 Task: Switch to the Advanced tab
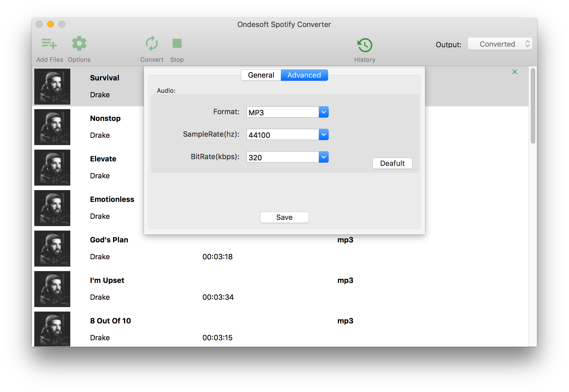pos(304,75)
